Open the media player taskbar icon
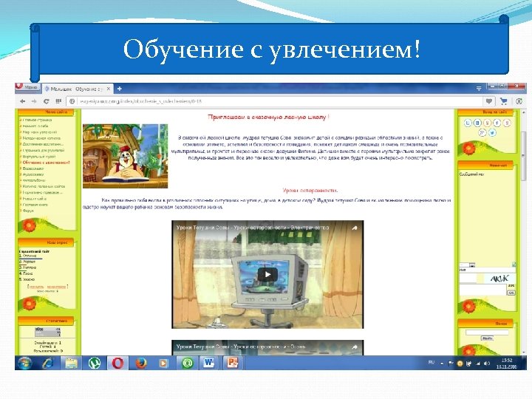The height and width of the screenshot is (399, 532). pos(163,363)
